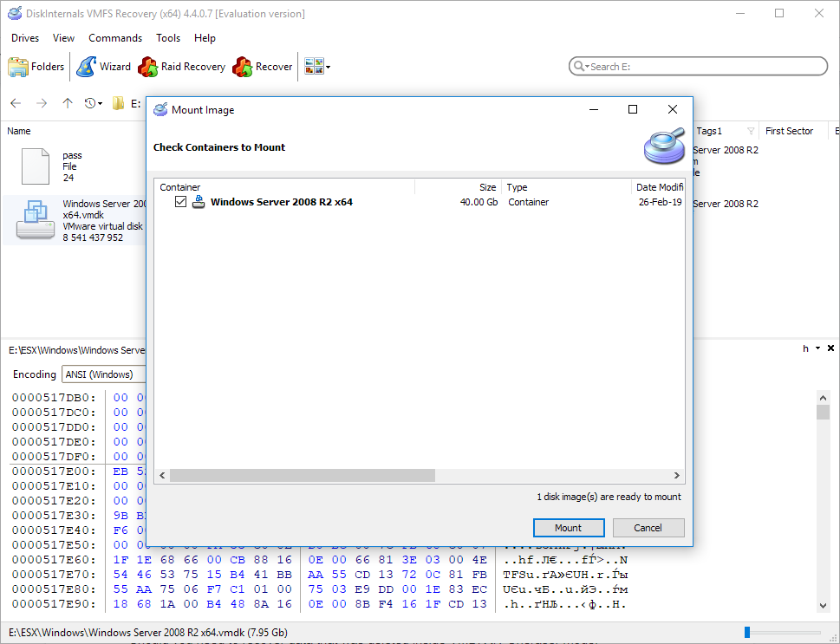Click the E: folder icon in the address bar
Screen dimensions: 840x644
click(119, 103)
